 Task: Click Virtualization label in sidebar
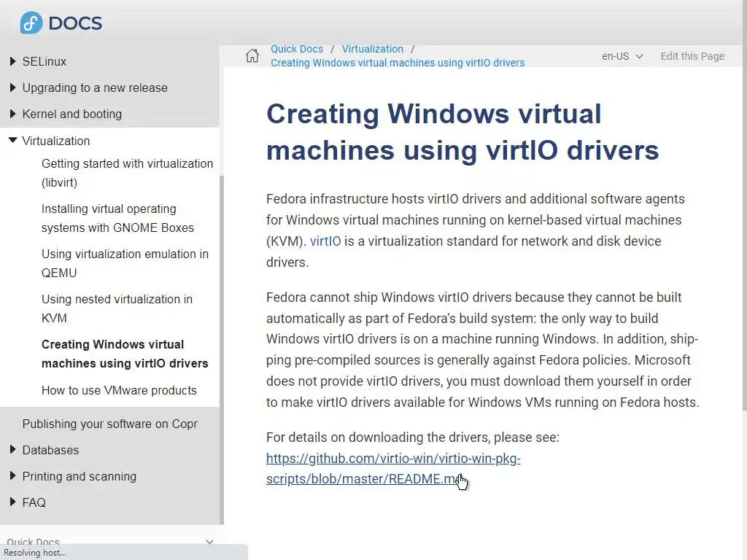(x=55, y=141)
